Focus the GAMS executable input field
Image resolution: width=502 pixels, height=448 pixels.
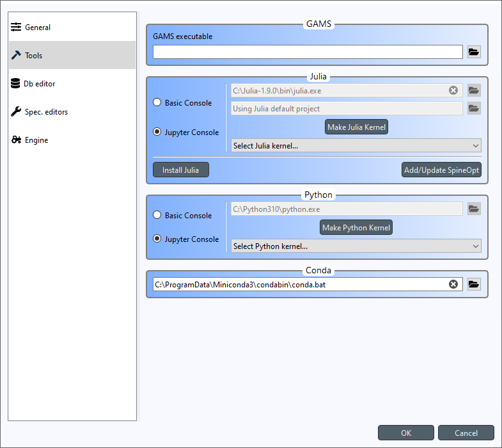point(308,52)
